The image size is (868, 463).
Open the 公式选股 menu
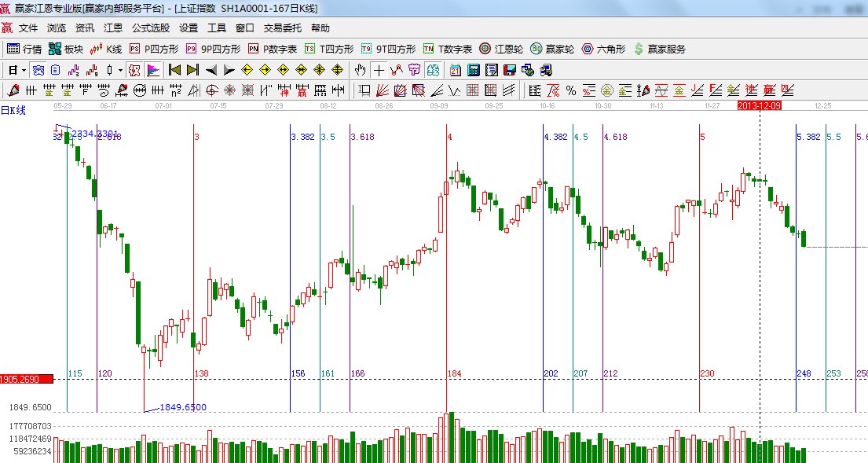click(x=150, y=28)
